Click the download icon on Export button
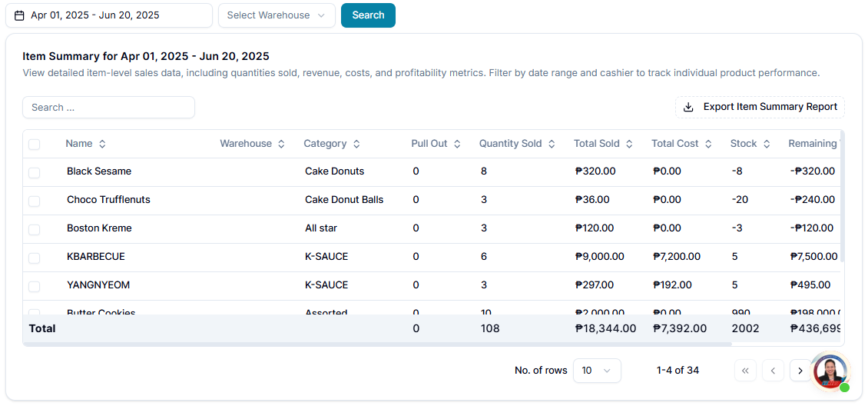868x406 pixels. (x=688, y=107)
